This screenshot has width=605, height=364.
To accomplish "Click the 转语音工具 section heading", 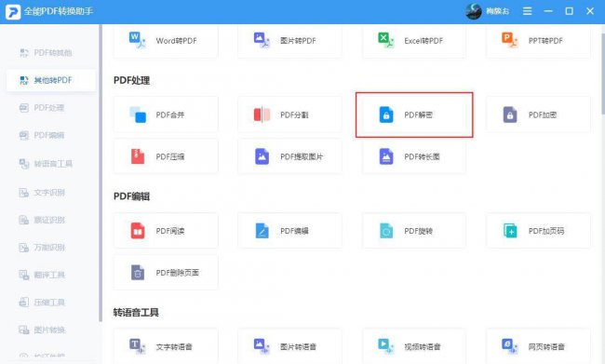I will point(136,312).
